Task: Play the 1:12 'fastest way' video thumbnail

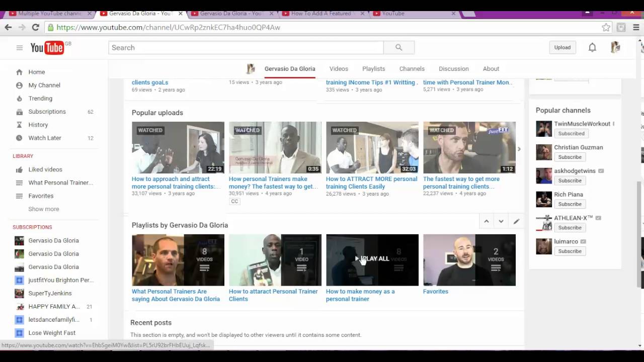Action: 469,147
